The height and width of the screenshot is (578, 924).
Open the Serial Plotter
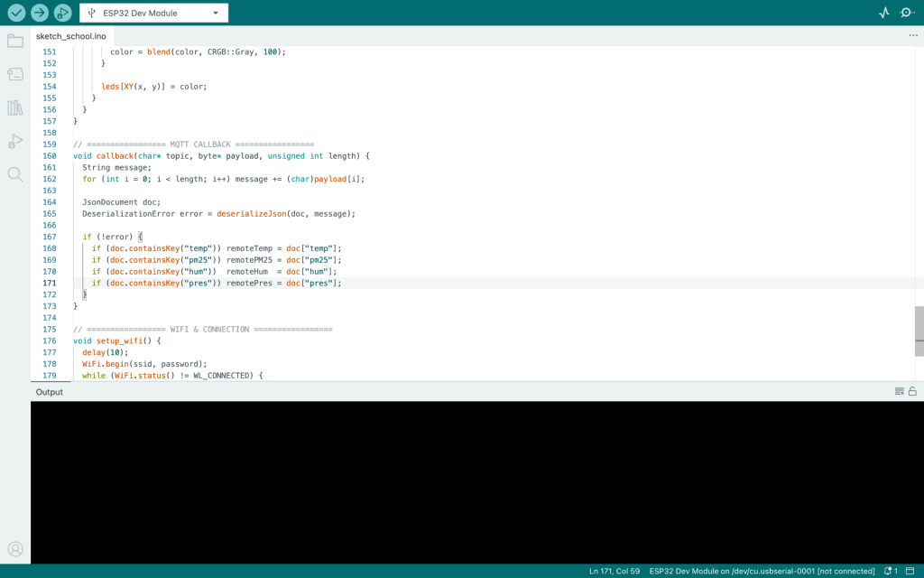[x=884, y=13]
